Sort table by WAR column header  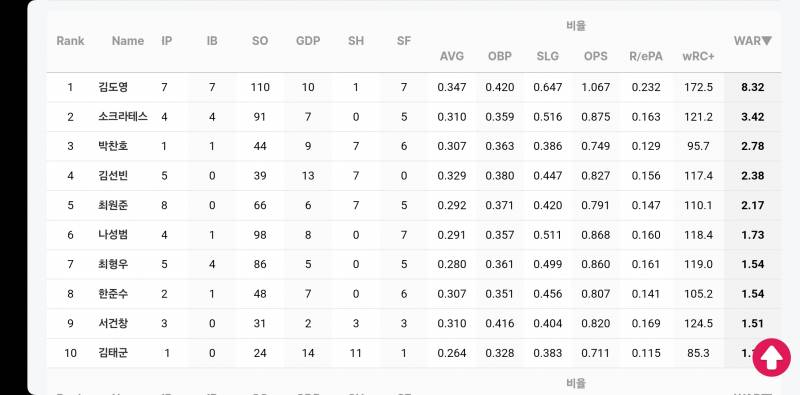(x=753, y=41)
